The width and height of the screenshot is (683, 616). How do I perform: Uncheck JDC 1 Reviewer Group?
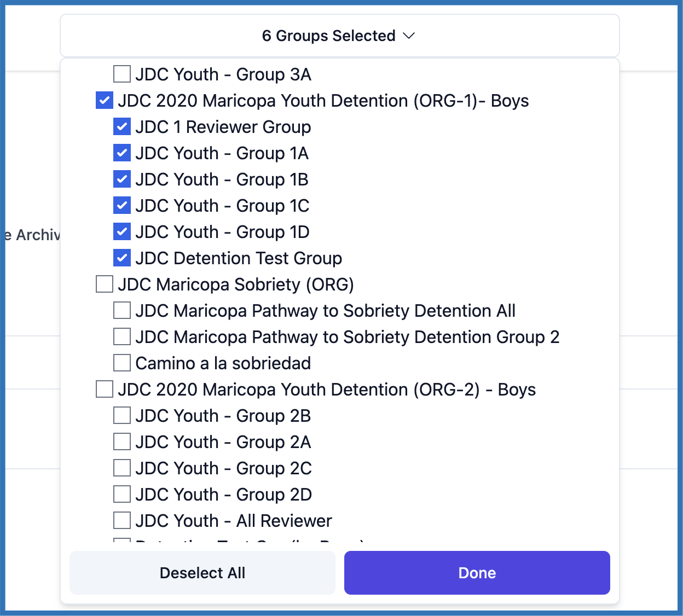coord(122,126)
